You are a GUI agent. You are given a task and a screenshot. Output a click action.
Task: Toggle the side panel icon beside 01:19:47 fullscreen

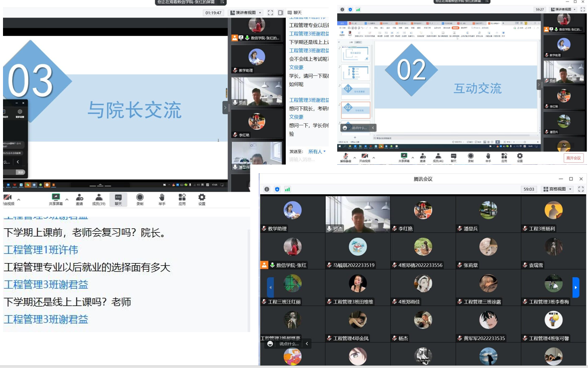point(280,13)
